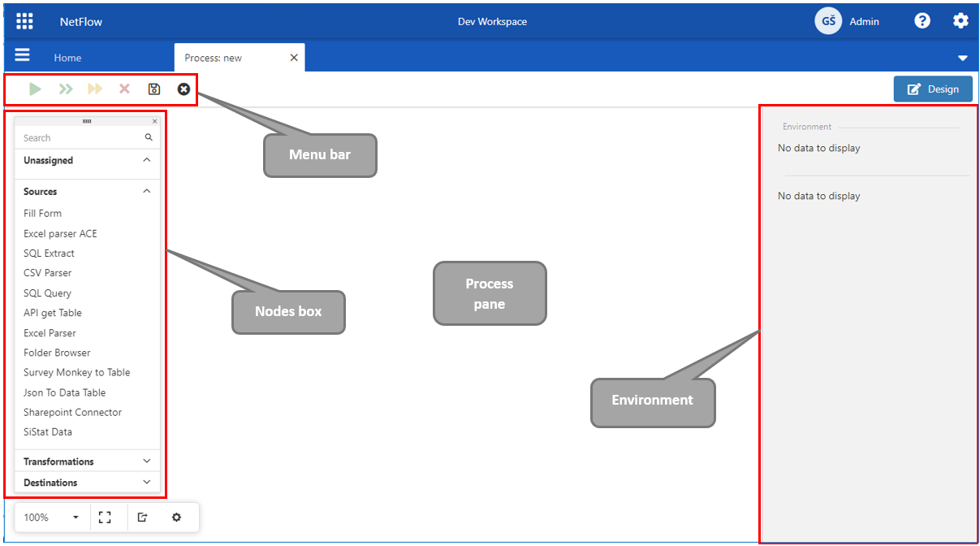Screen dimensions: 980x546
Task: Click the Save process disk icon
Action: click(154, 89)
